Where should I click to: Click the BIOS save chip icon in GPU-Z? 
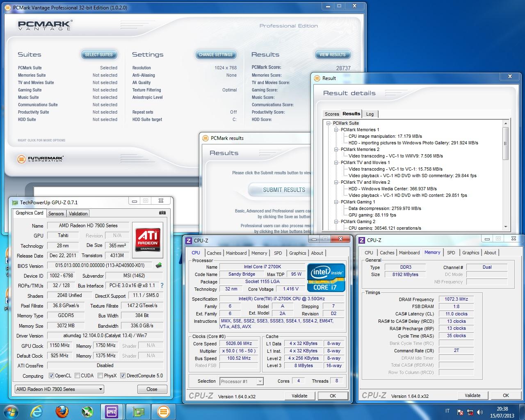point(159,265)
